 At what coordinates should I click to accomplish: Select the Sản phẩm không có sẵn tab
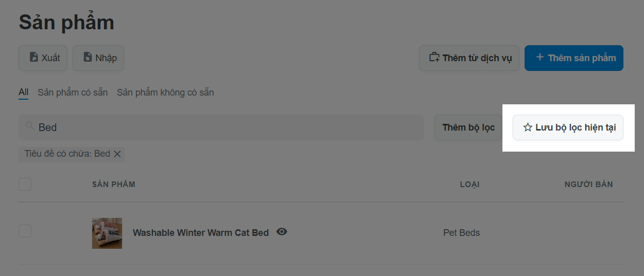(x=165, y=93)
